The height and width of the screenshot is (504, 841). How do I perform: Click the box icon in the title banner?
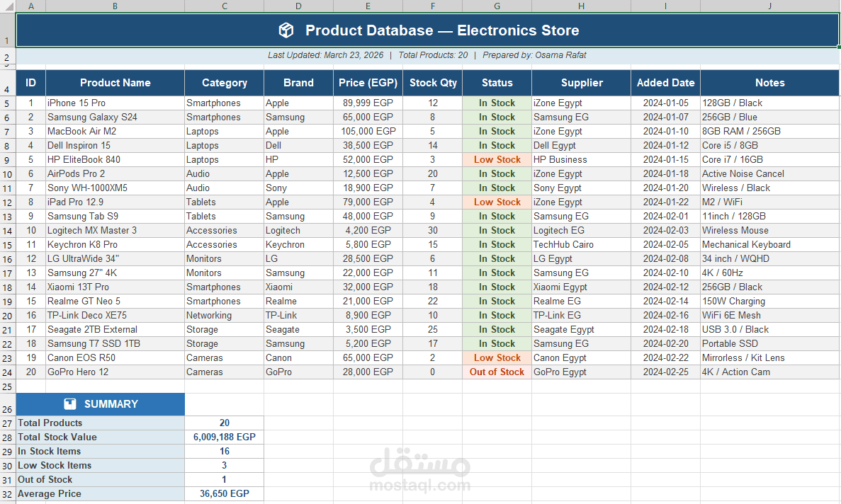click(x=286, y=30)
